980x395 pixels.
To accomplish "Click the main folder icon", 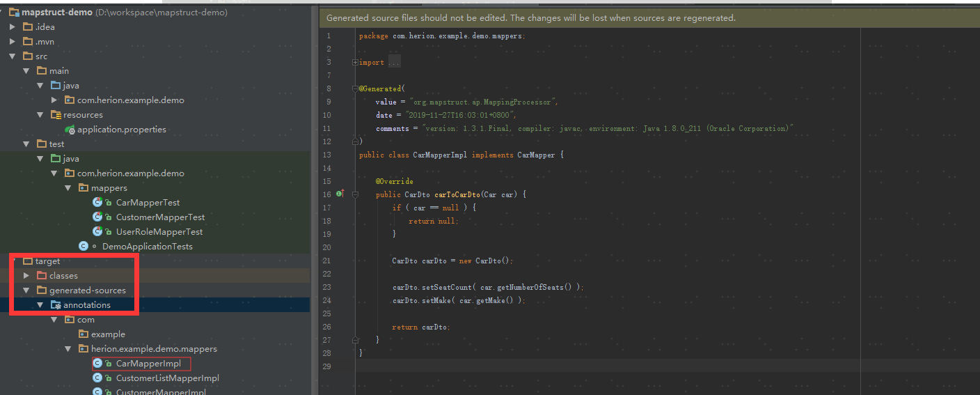I will (x=42, y=71).
